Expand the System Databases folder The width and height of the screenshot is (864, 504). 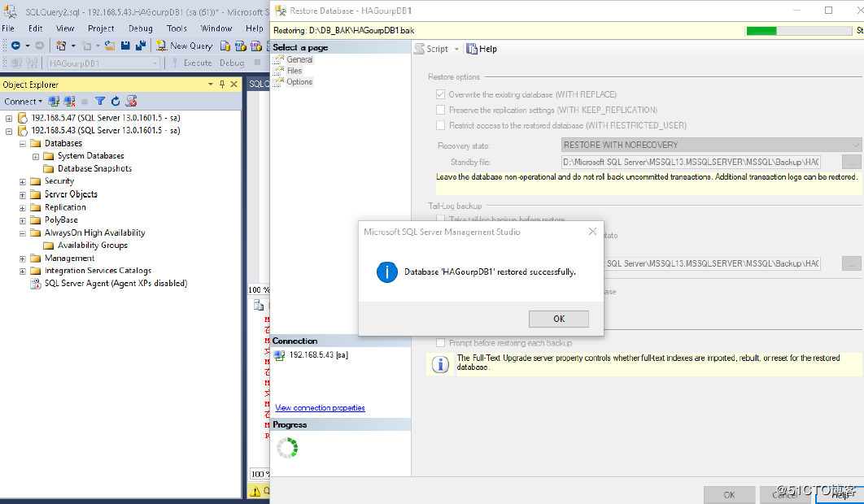click(36, 156)
